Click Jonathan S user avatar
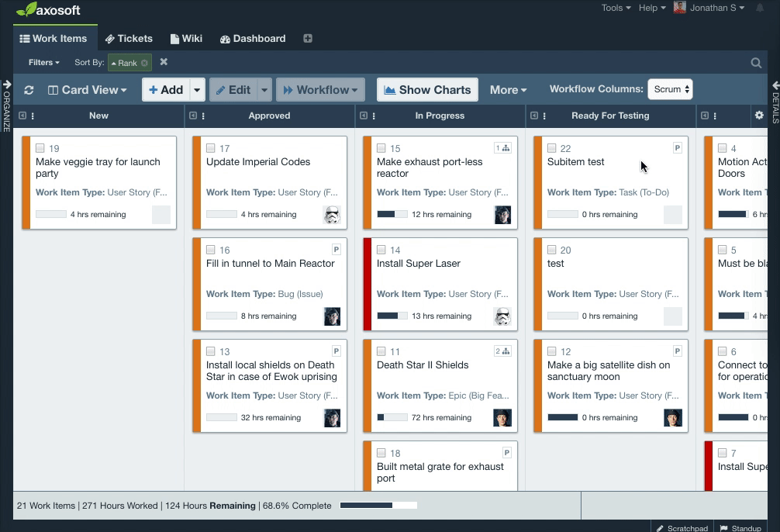Image resolution: width=780 pixels, height=532 pixels. [x=679, y=8]
